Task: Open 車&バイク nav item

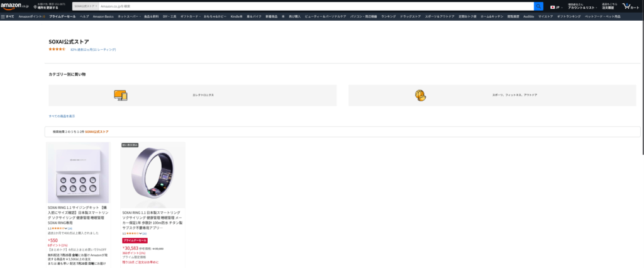Action: 254,16
